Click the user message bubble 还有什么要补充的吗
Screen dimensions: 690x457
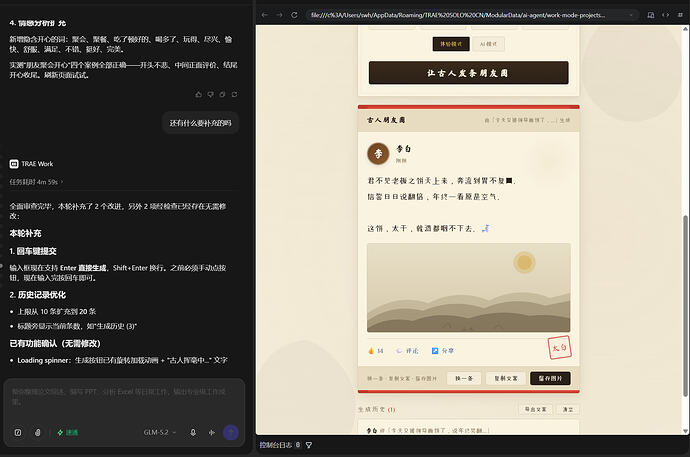pyautogui.click(x=201, y=123)
